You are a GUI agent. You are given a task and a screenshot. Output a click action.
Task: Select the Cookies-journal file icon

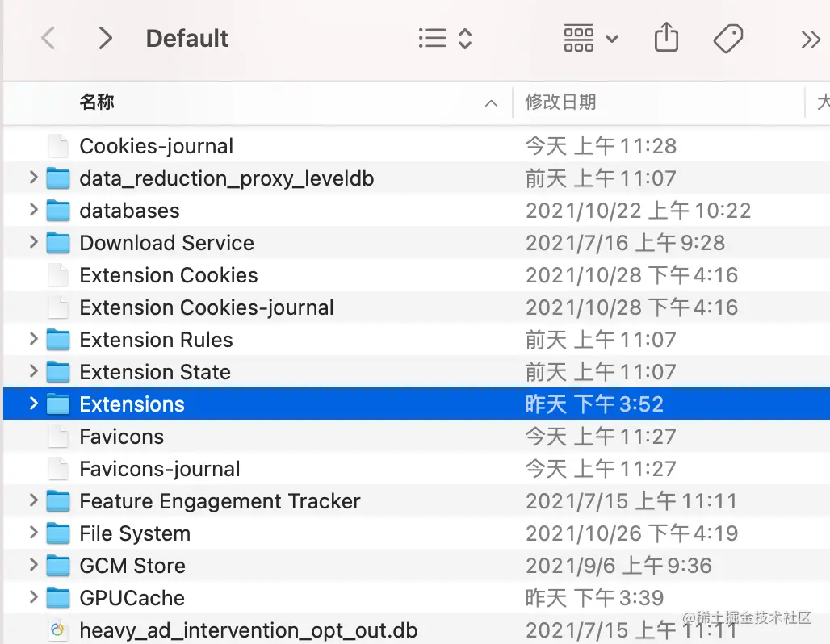(x=58, y=146)
